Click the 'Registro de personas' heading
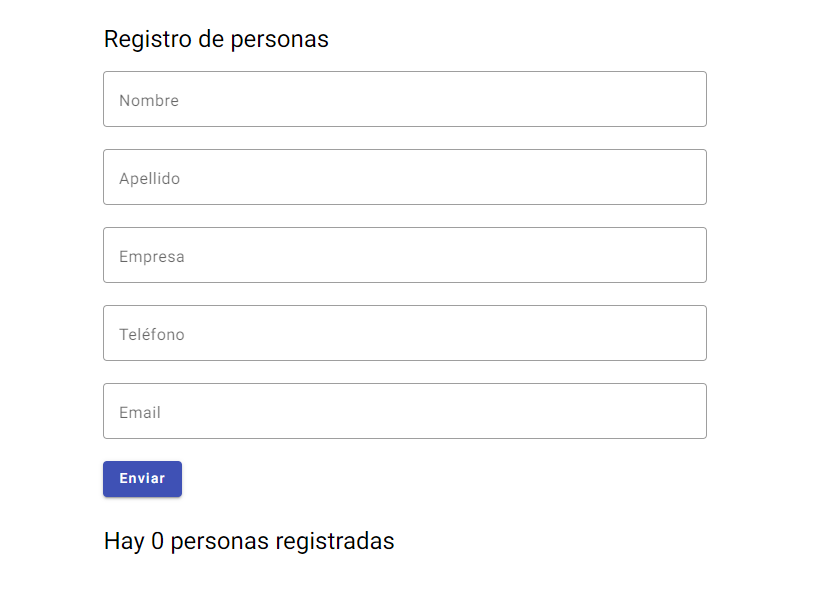This screenshot has width=827, height=596. point(216,39)
